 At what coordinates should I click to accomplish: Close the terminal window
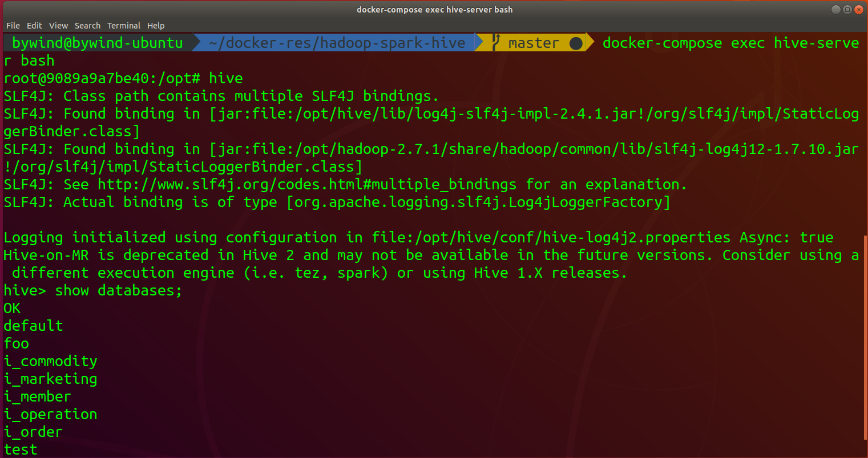click(x=859, y=9)
